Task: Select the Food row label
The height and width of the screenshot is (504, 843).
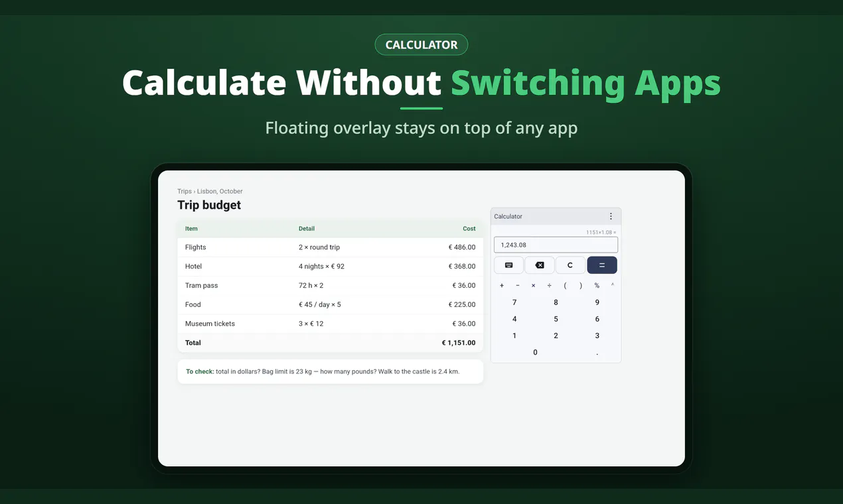Action: (x=193, y=305)
